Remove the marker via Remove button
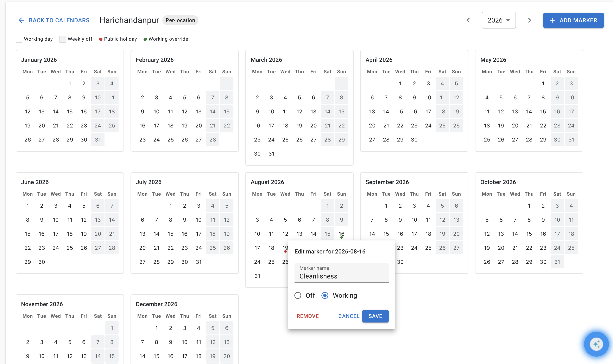 (x=308, y=316)
